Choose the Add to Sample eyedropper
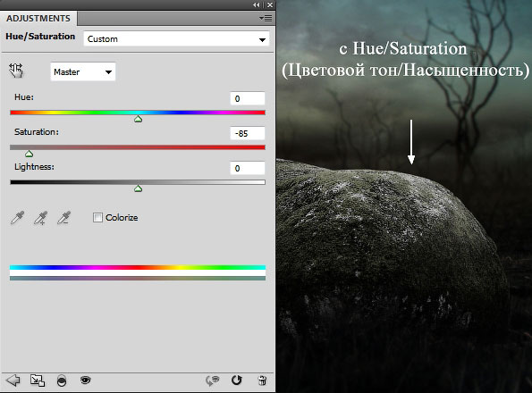 coord(41,218)
